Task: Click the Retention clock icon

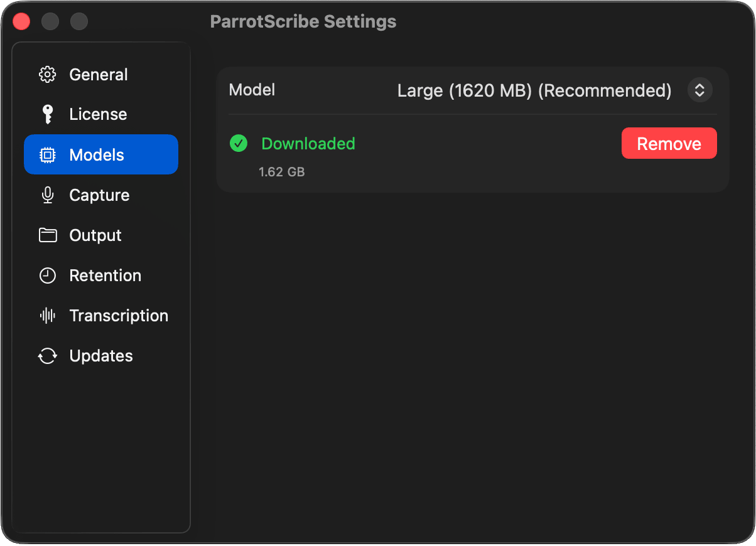Action: [48, 276]
